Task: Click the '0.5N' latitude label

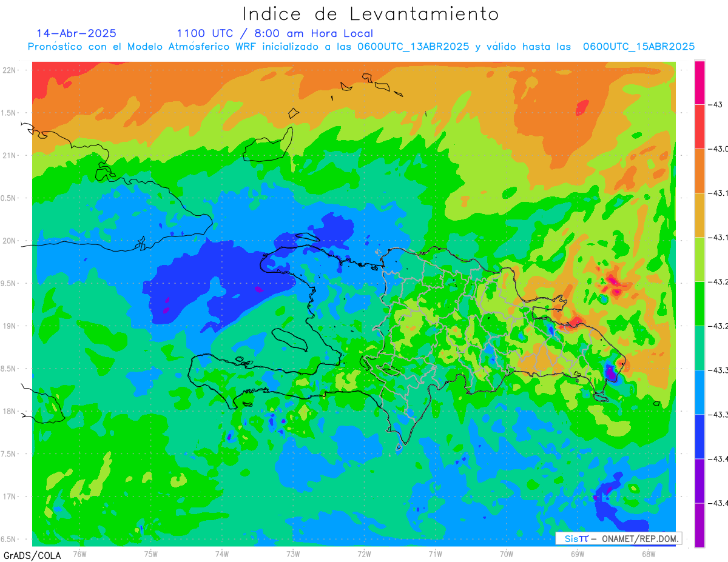Action: 8,198
